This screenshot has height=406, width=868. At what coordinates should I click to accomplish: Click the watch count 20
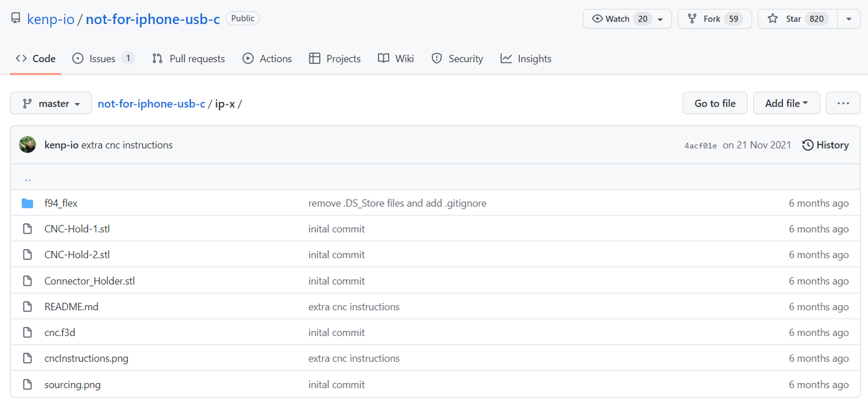(x=643, y=19)
